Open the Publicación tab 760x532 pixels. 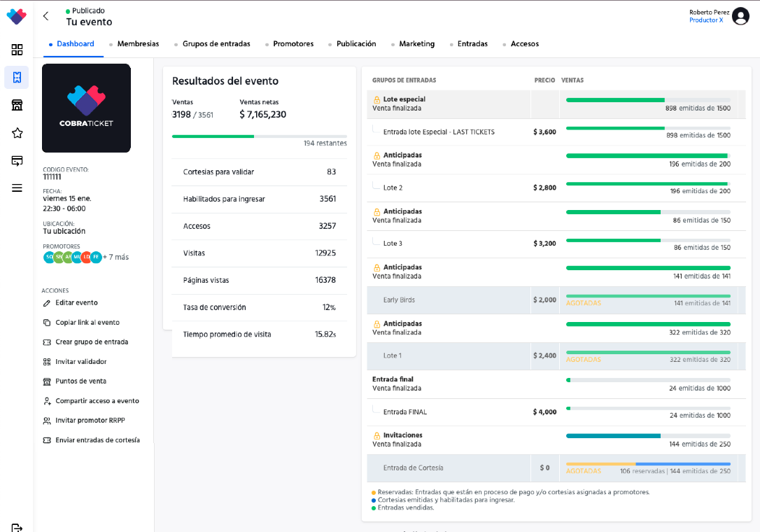pos(356,43)
